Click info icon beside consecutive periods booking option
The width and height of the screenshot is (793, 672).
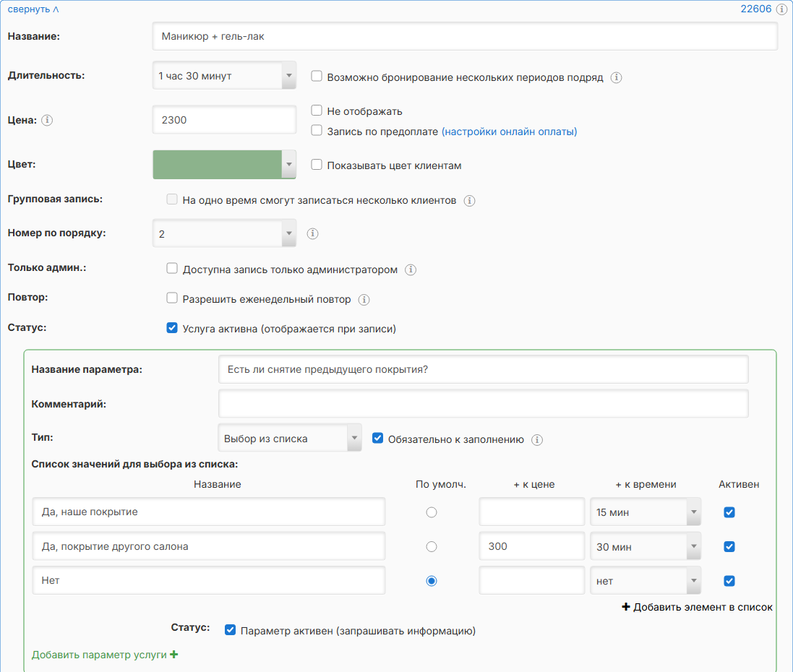(x=616, y=78)
